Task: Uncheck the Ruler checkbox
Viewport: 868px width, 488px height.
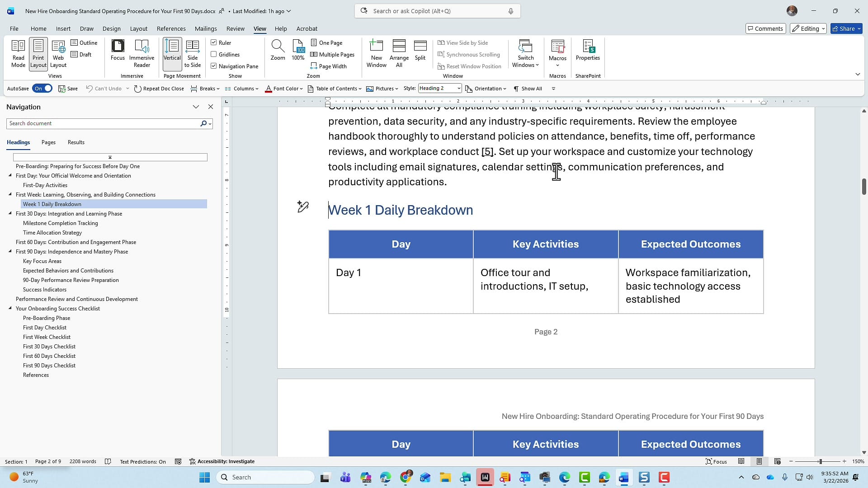Action: click(214, 42)
